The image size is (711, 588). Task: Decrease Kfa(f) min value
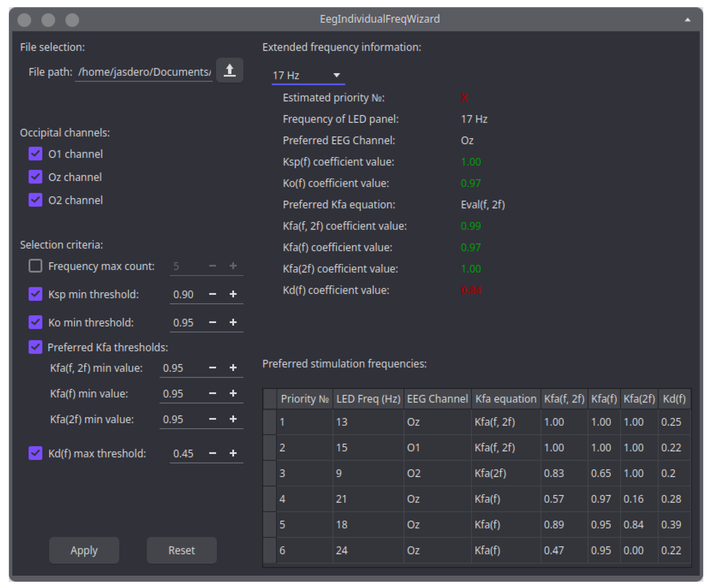coord(212,393)
